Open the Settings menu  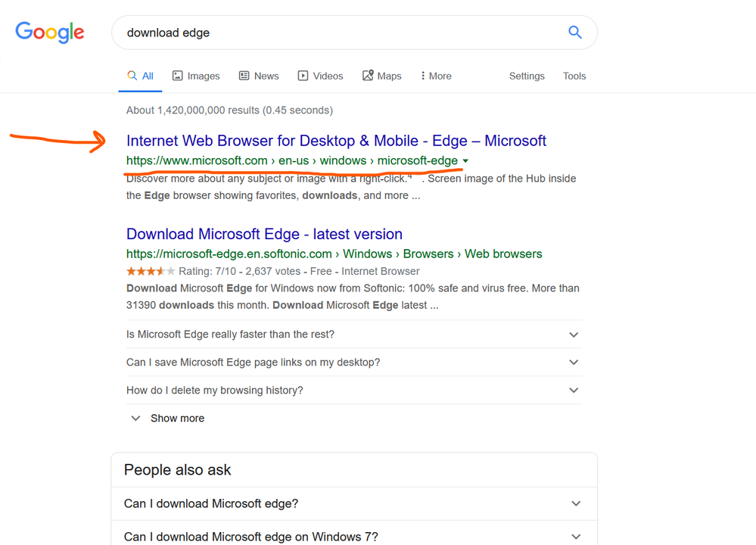click(527, 76)
